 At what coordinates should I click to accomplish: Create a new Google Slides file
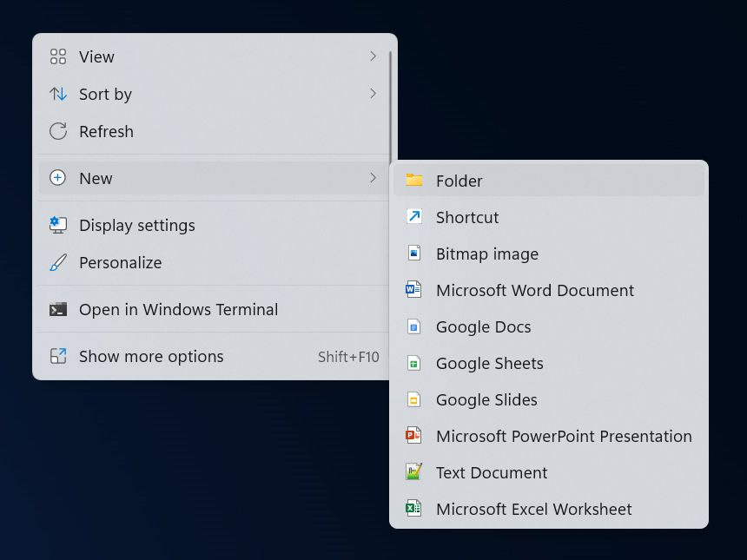549,399
